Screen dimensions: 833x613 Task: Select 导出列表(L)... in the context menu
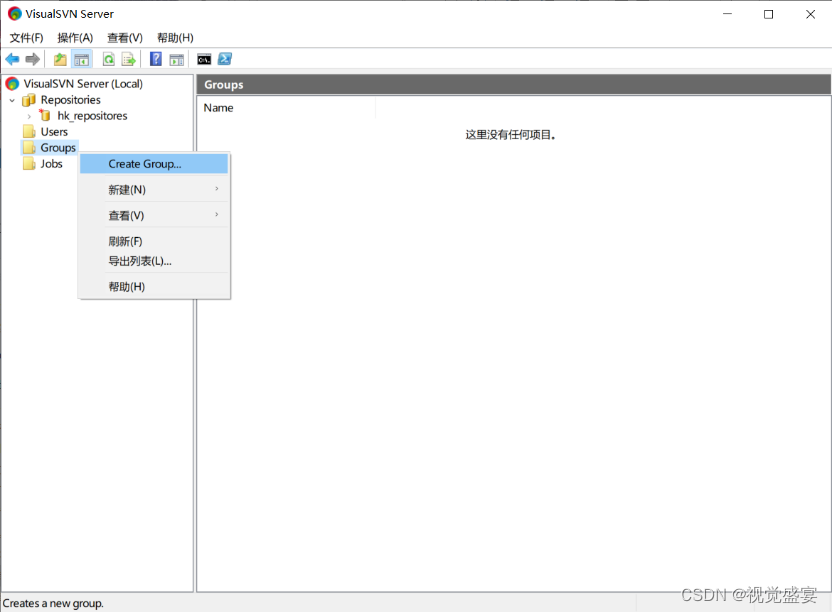[x=154, y=261]
